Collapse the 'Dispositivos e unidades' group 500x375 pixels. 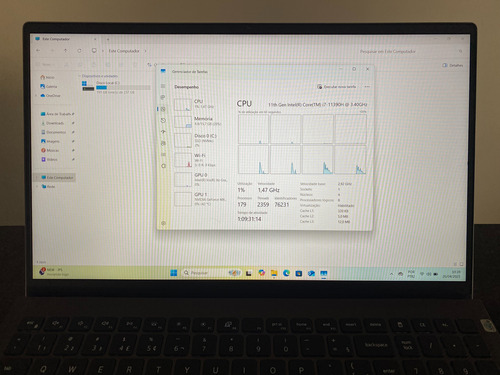point(80,76)
